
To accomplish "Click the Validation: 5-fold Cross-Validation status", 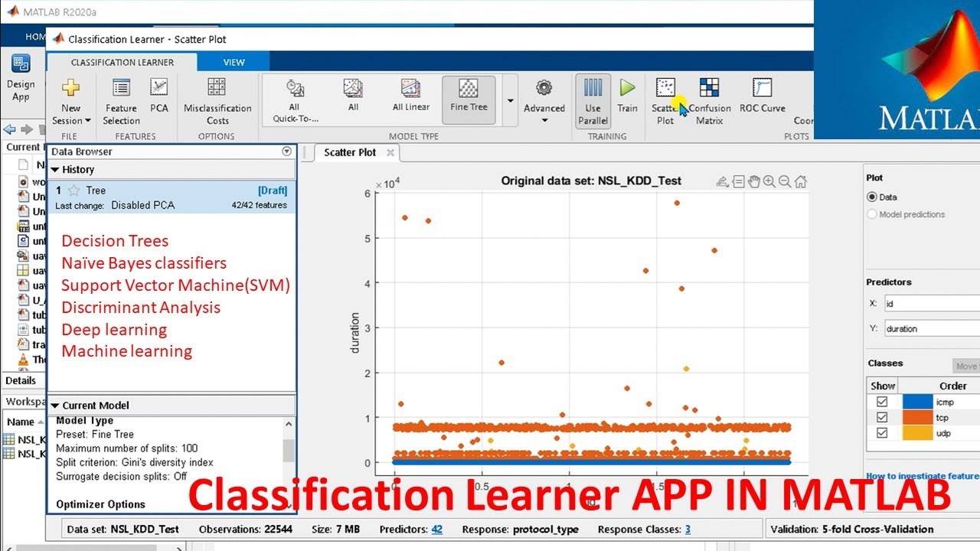I will point(852,529).
